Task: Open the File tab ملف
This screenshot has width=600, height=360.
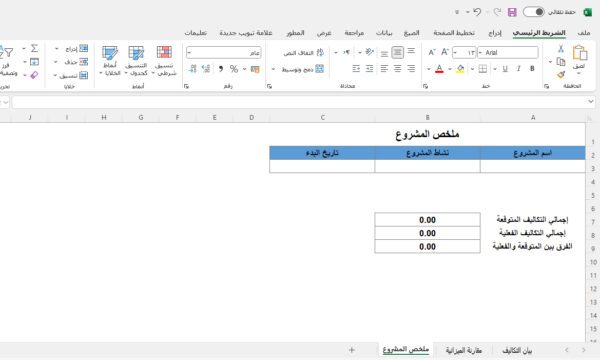Action: pos(584,33)
